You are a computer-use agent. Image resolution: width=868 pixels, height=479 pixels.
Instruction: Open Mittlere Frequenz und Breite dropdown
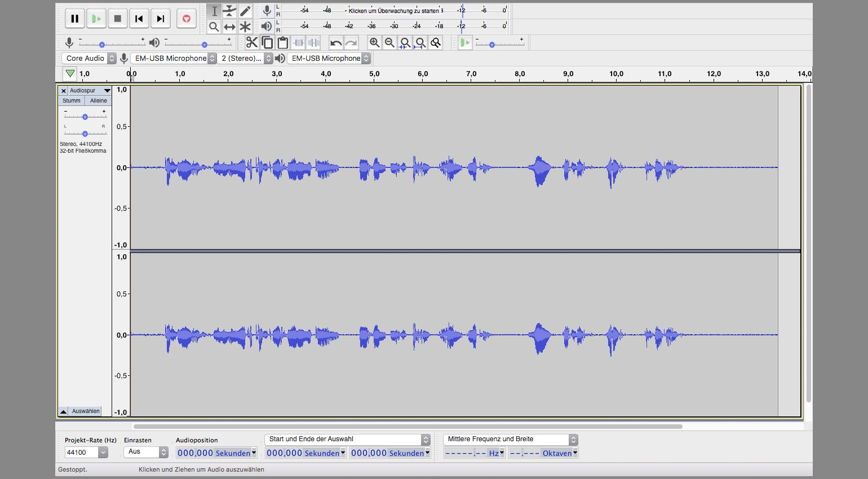[511, 439]
